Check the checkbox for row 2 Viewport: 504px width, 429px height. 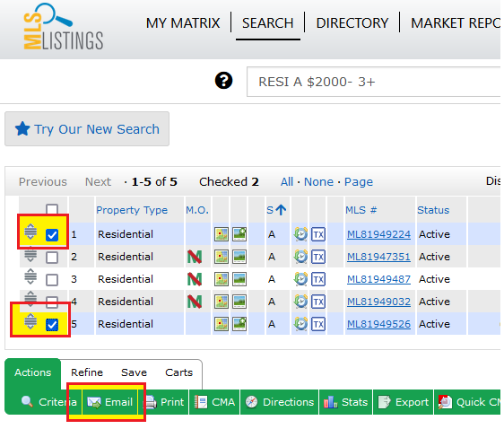click(x=52, y=258)
